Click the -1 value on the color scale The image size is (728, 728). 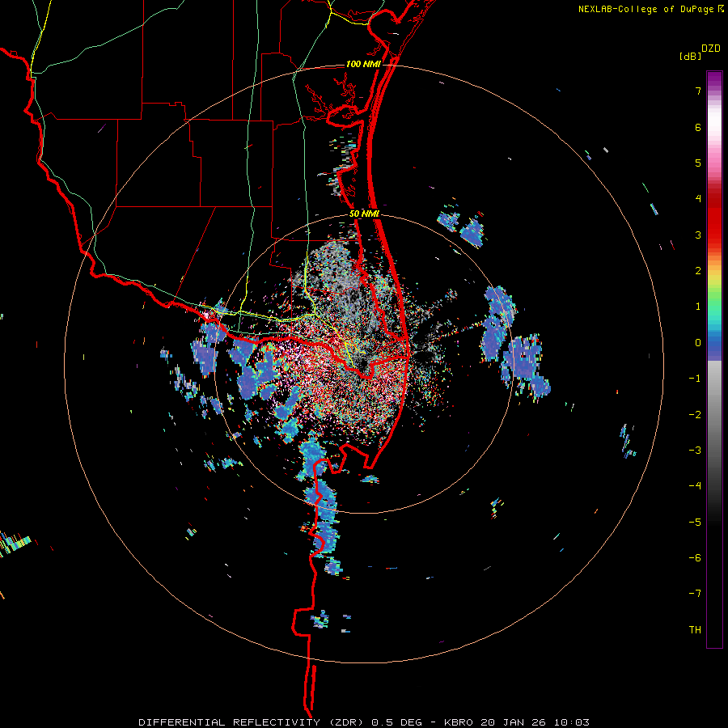click(695, 379)
